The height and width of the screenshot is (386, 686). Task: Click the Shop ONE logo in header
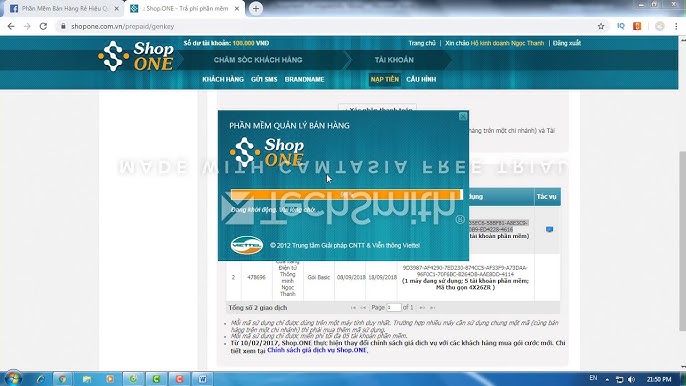tap(136, 56)
